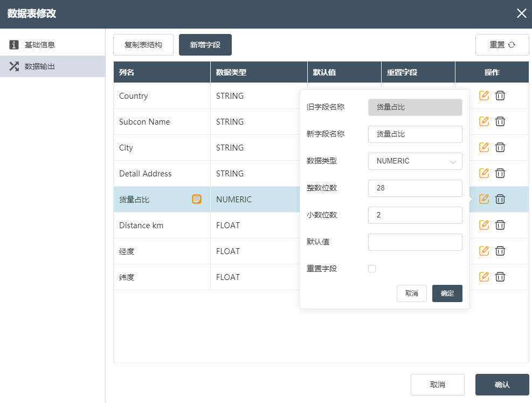The width and height of the screenshot is (532, 403).
Task: Delete the Detail Address row
Action: 500,173
